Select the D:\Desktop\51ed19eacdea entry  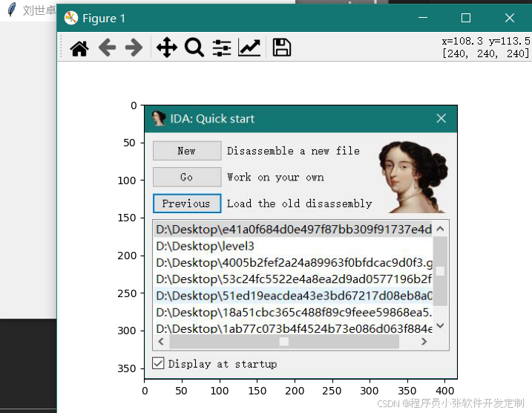293,296
